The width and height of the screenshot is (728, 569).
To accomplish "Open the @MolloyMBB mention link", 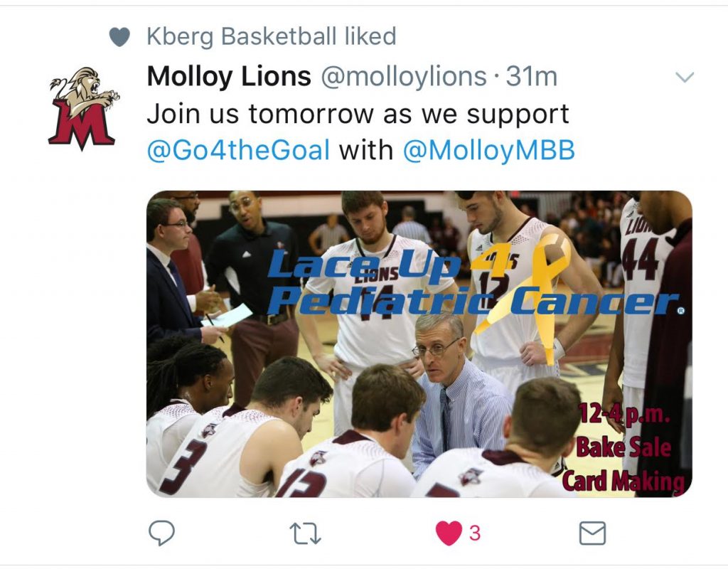I will [489, 150].
